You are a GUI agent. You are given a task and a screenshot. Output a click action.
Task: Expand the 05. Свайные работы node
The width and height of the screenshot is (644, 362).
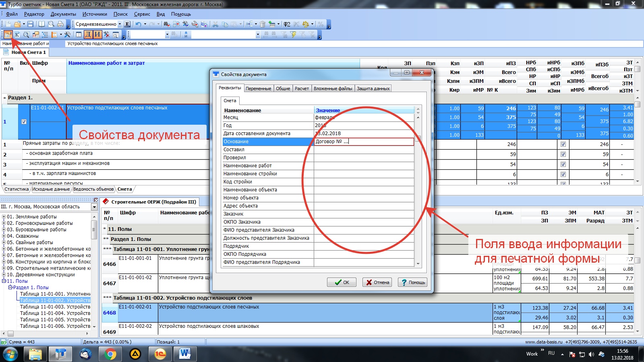(4, 243)
